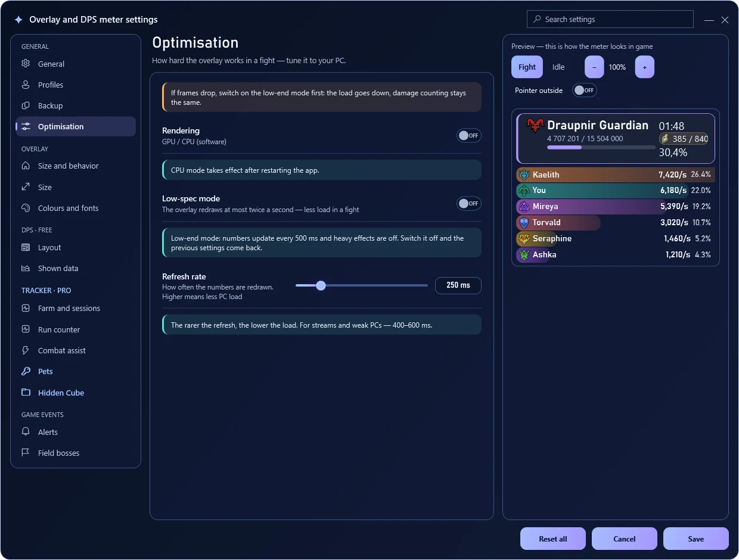Click the boss health progress bar
This screenshot has height=560, width=739.
click(601, 147)
